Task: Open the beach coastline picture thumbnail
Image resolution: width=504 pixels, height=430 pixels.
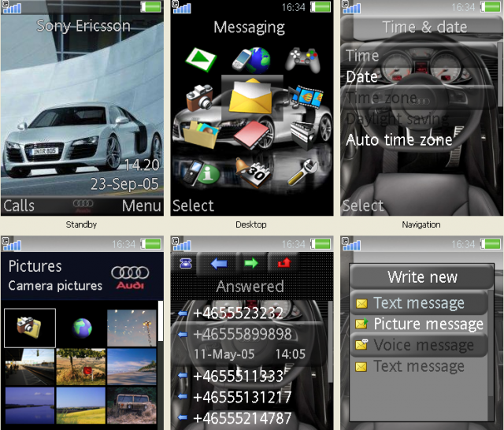Action: click(132, 367)
